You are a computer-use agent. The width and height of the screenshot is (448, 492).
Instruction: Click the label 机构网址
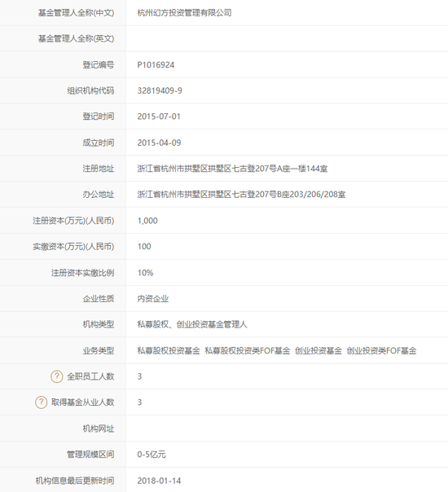(99, 428)
